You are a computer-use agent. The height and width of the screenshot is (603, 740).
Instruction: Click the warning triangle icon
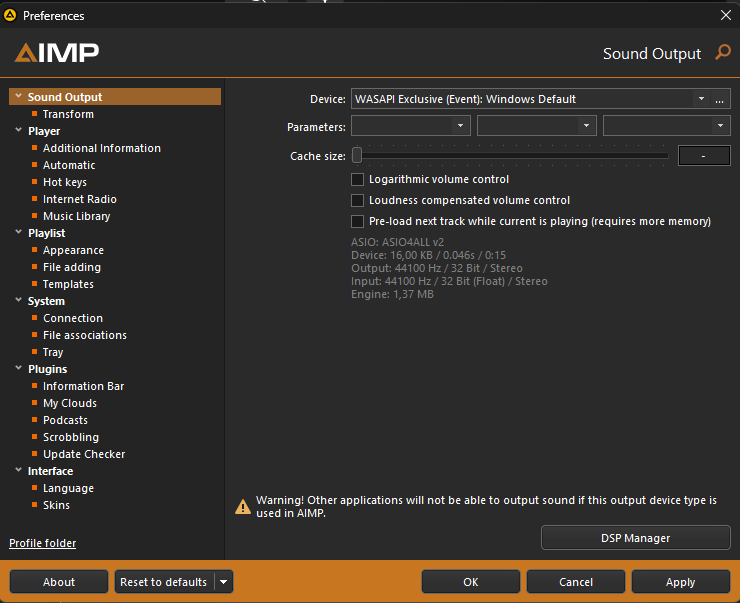coord(243,506)
